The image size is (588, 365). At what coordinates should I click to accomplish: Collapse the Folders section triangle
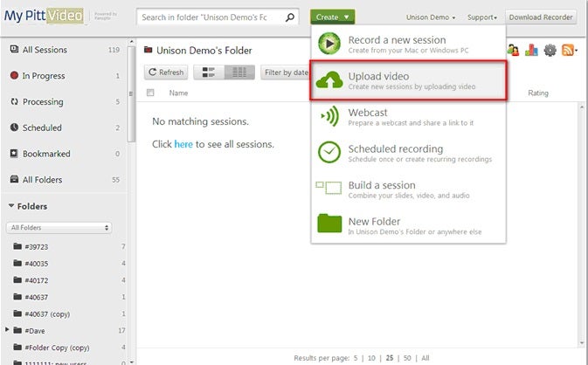11,206
